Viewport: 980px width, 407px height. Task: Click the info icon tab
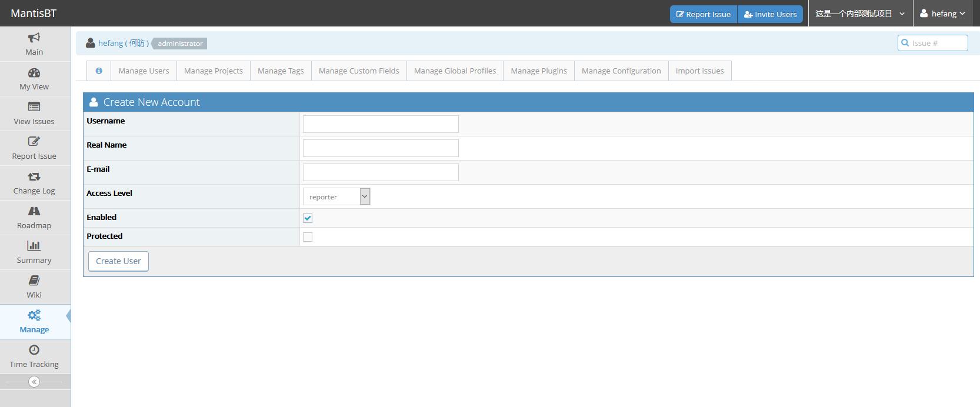point(99,71)
